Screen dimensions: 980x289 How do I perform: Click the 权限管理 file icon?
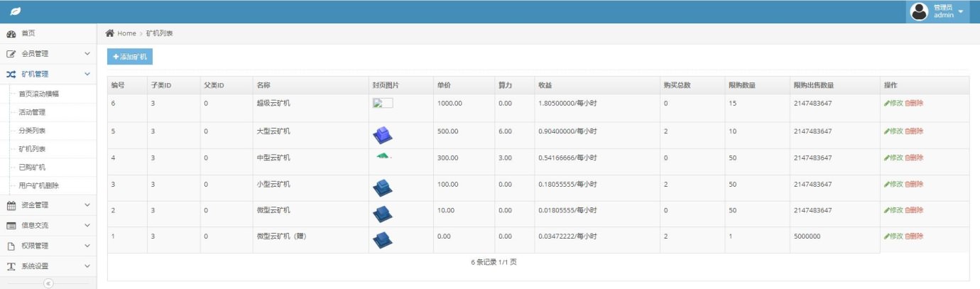click(x=11, y=246)
